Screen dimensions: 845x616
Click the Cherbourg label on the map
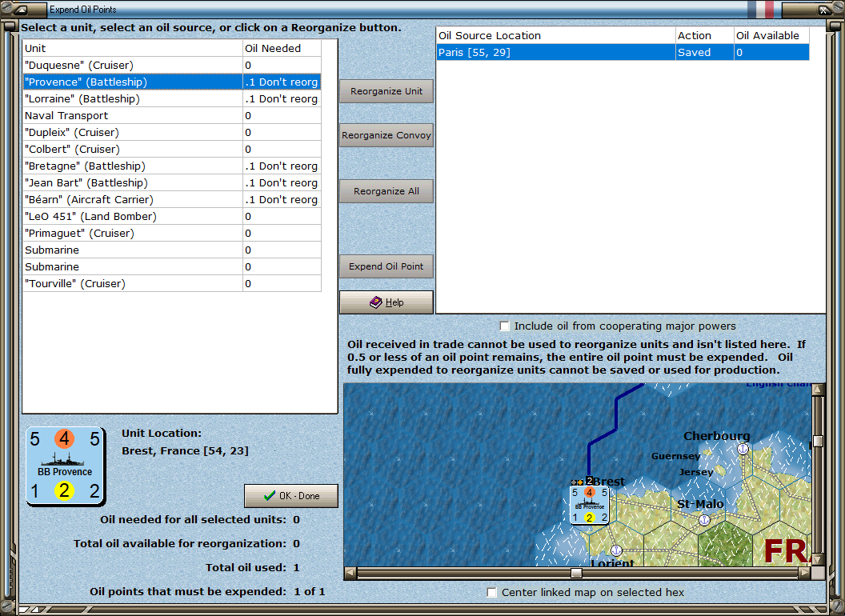pos(717,436)
